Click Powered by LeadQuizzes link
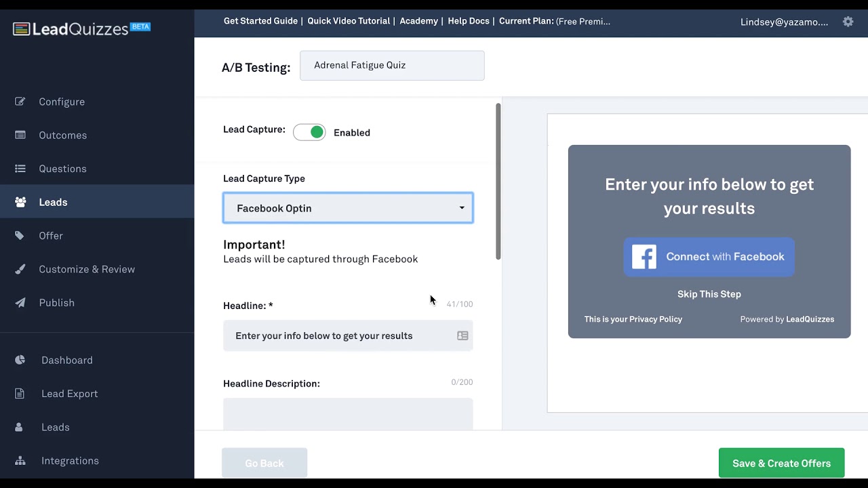Viewport: 868px width, 488px height. tap(787, 319)
